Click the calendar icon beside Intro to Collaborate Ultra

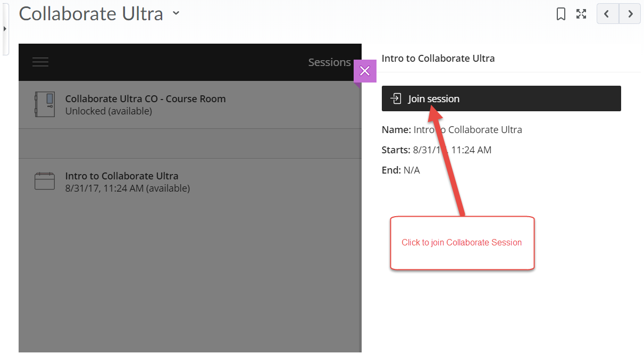45,181
